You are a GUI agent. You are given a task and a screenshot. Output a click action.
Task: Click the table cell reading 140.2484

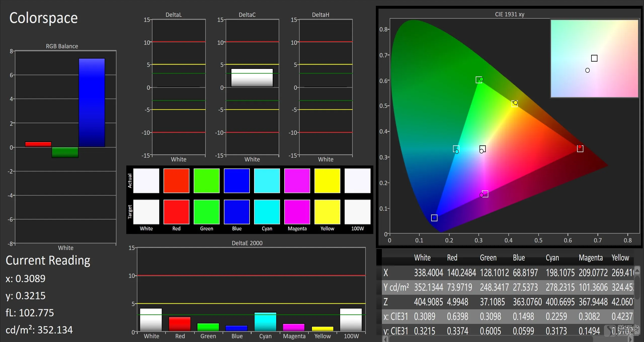pos(461,273)
